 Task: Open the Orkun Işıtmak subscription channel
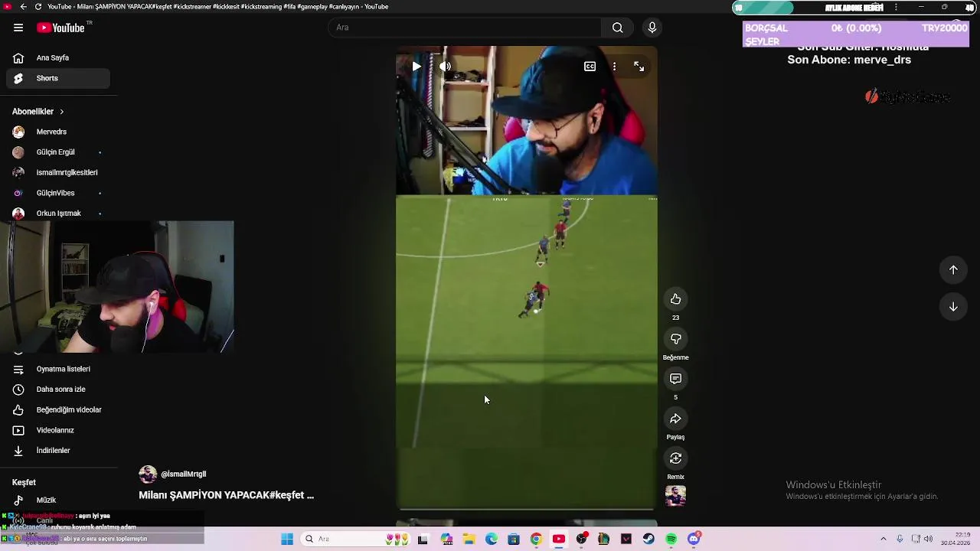58,213
